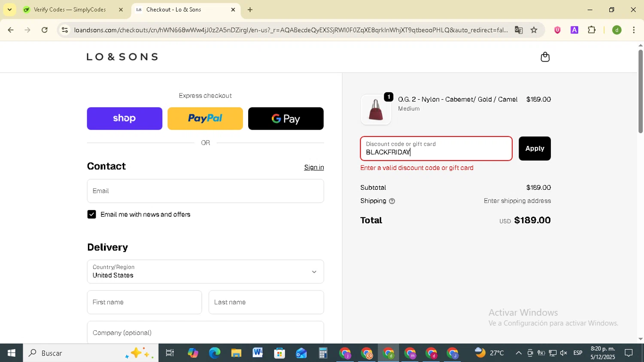This screenshot has height=362, width=644.
Task: Click the O.G. 2 bag product thumbnail
Action: (376, 110)
